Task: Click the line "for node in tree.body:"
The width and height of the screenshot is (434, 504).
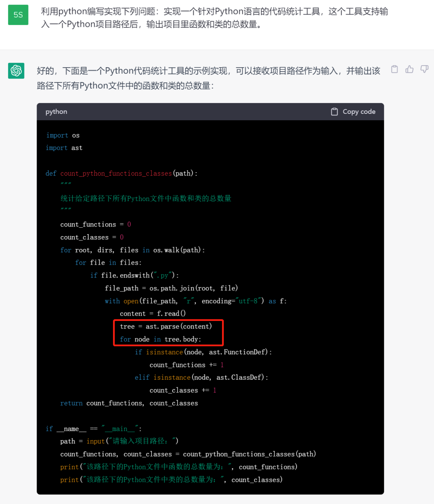Action: click(x=160, y=339)
